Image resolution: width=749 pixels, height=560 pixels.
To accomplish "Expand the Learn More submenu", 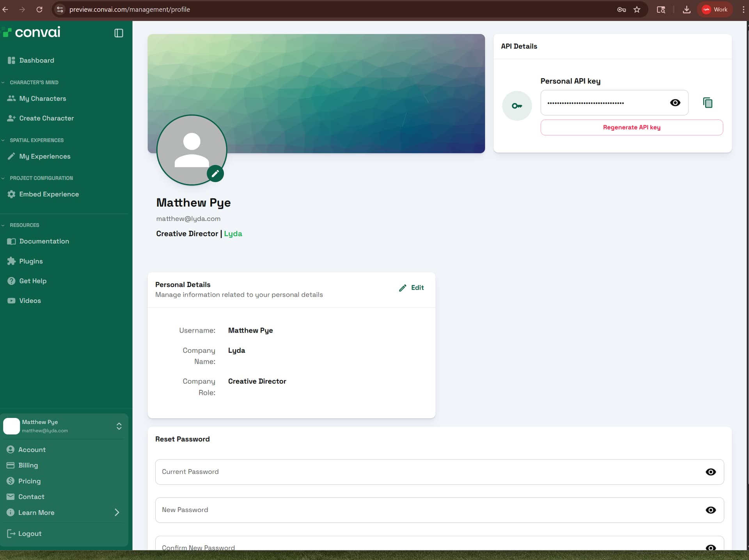I will click(117, 512).
